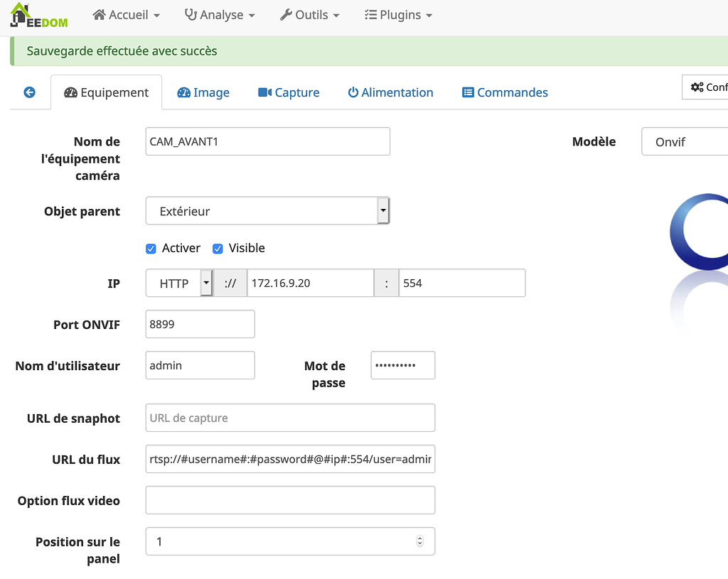Screen dimensions: 728x579
Task: Click the Option flux video field
Action: coord(290,500)
